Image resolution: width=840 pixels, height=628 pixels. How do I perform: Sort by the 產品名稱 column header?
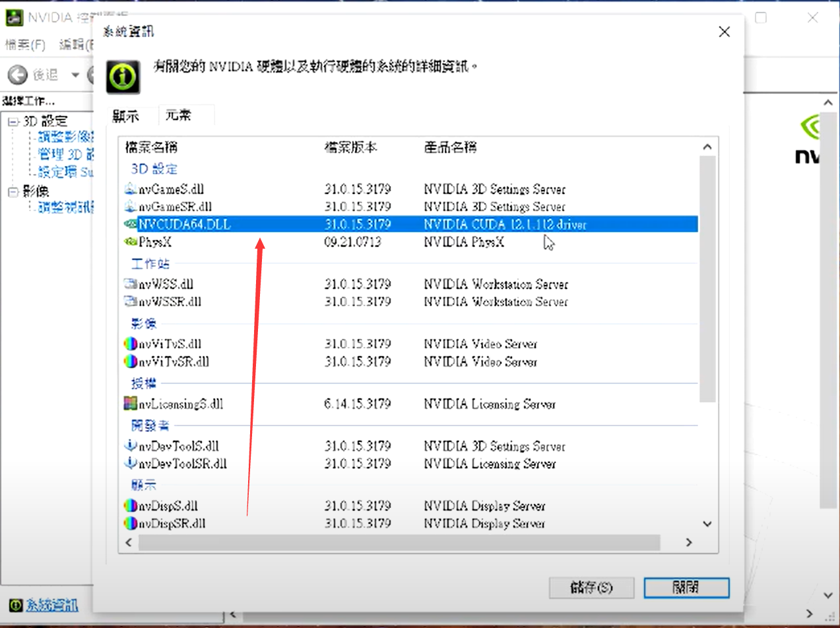tap(451, 147)
